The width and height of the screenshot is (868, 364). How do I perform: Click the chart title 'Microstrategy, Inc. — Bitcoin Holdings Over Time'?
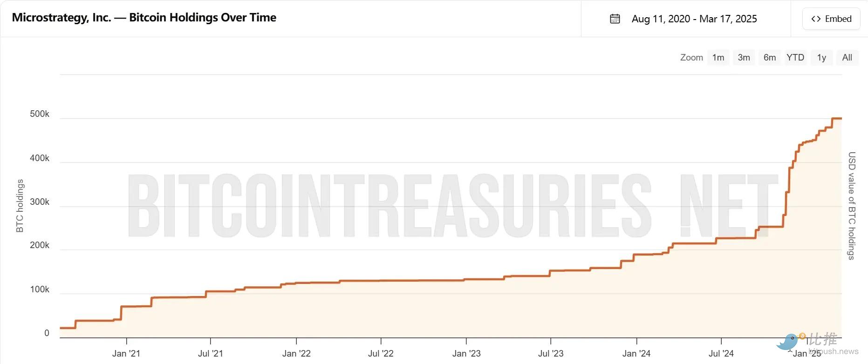tap(144, 18)
